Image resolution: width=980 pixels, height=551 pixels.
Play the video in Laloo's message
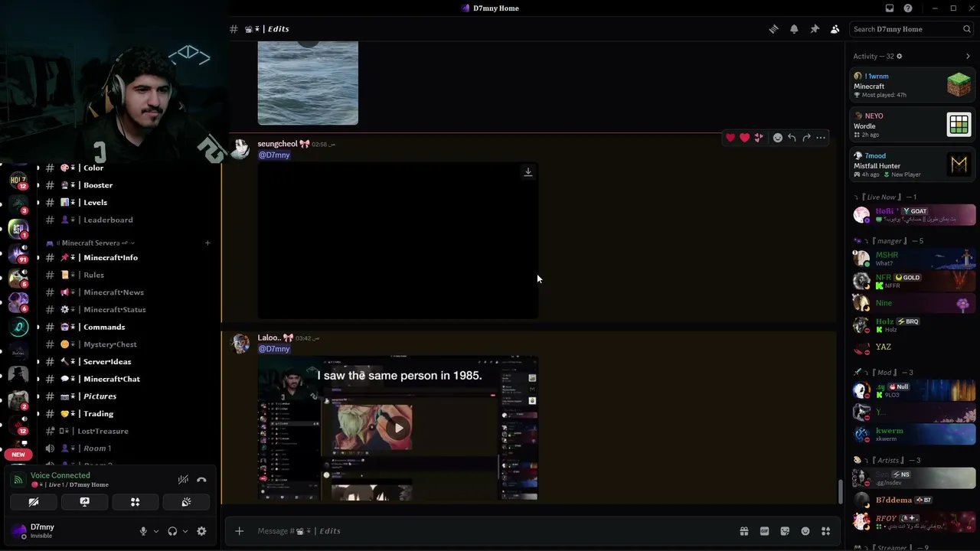[x=398, y=429]
